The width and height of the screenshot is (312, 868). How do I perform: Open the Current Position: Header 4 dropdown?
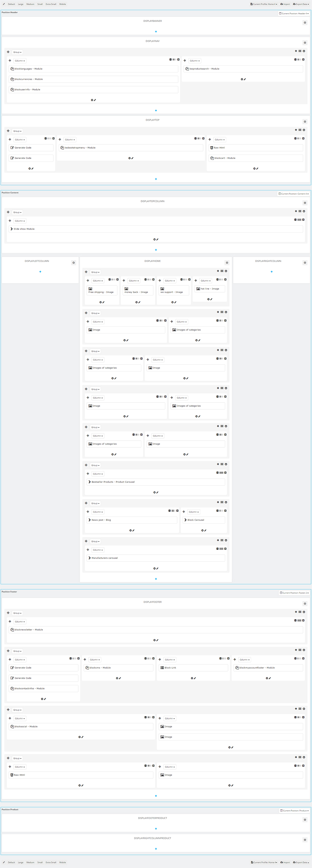(294, 13)
